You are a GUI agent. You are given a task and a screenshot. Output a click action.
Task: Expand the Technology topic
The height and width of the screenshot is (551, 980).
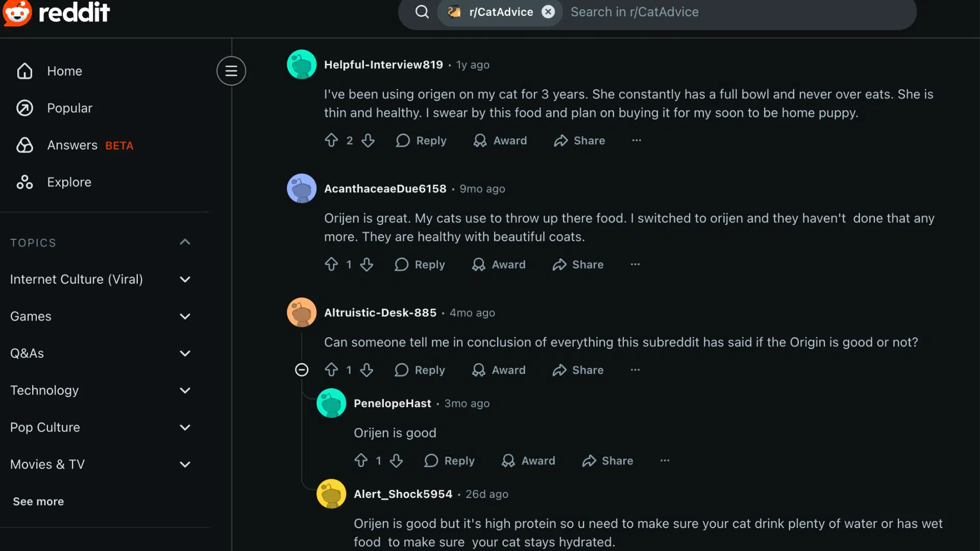pyautogui.click(x=185, y=390)
